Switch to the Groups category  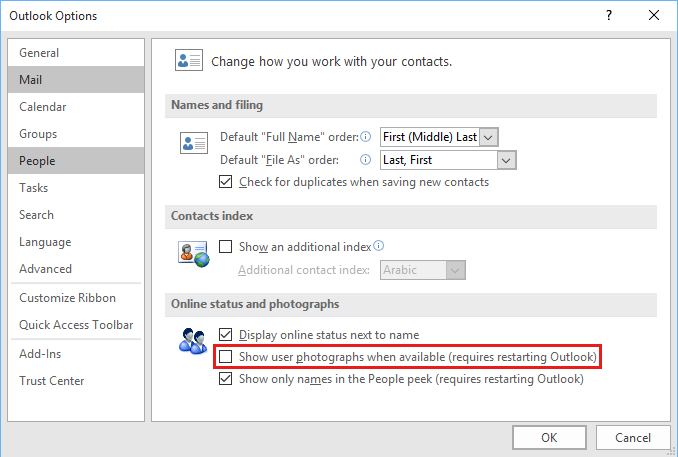(x=76, y=134)
